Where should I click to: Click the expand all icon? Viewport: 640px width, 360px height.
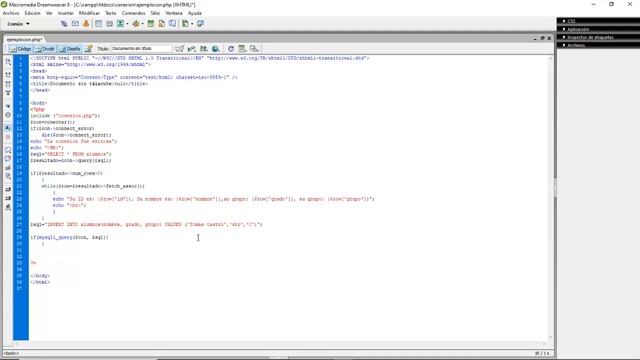8,93
